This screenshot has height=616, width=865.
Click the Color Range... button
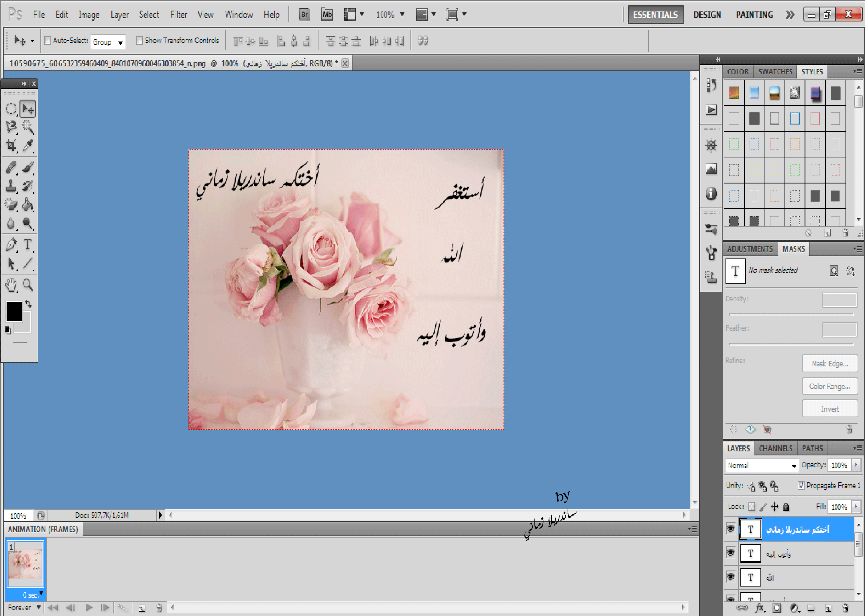pyautogui.click(x=830, y=386)
